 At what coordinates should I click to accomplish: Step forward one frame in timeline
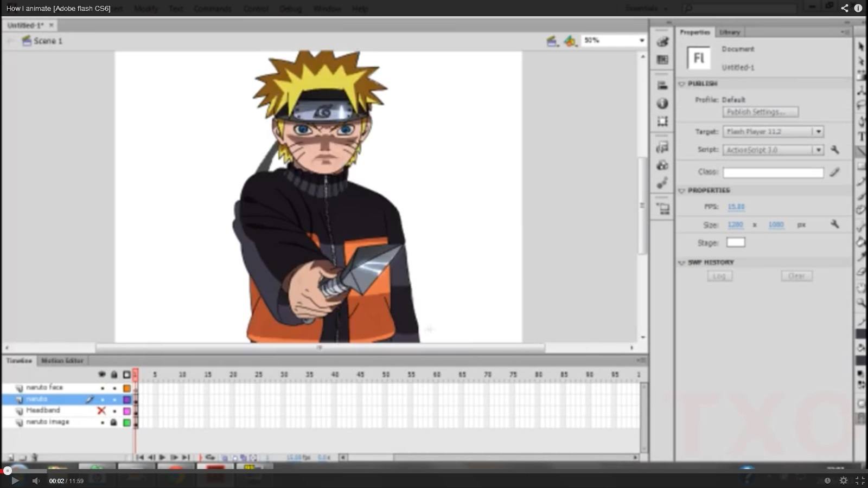(174, 458)
